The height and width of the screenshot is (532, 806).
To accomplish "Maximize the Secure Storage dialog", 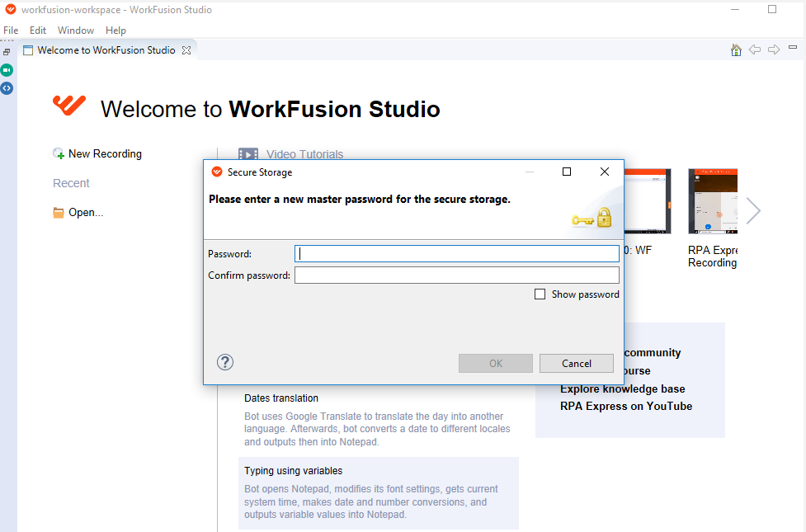I will [x=567, y=172].
